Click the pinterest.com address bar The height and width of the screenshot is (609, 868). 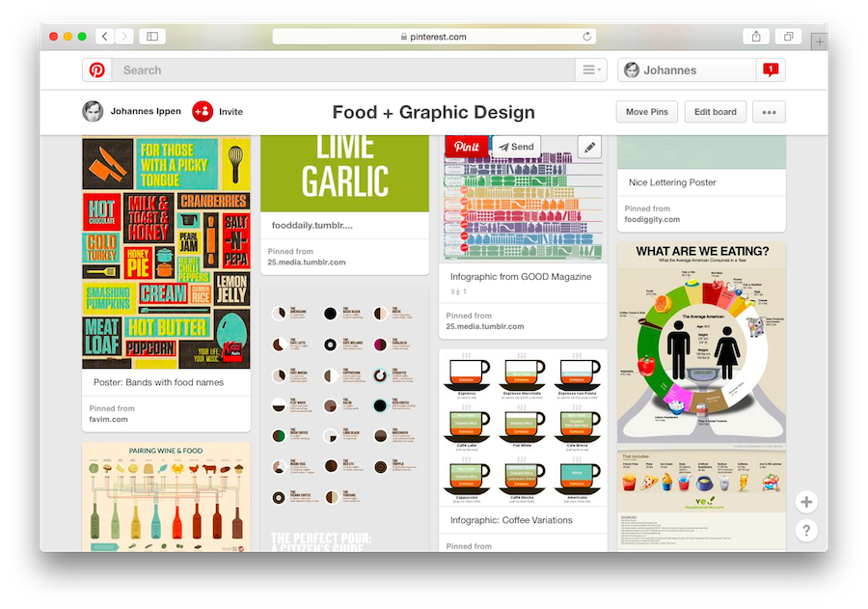point(434,37)
